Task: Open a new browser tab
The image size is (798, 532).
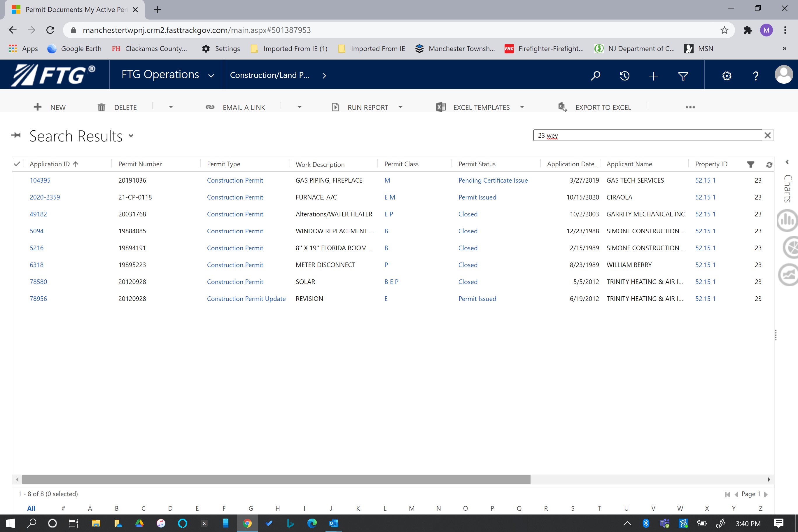Action: pyautogui.click(x=157, y=10)
